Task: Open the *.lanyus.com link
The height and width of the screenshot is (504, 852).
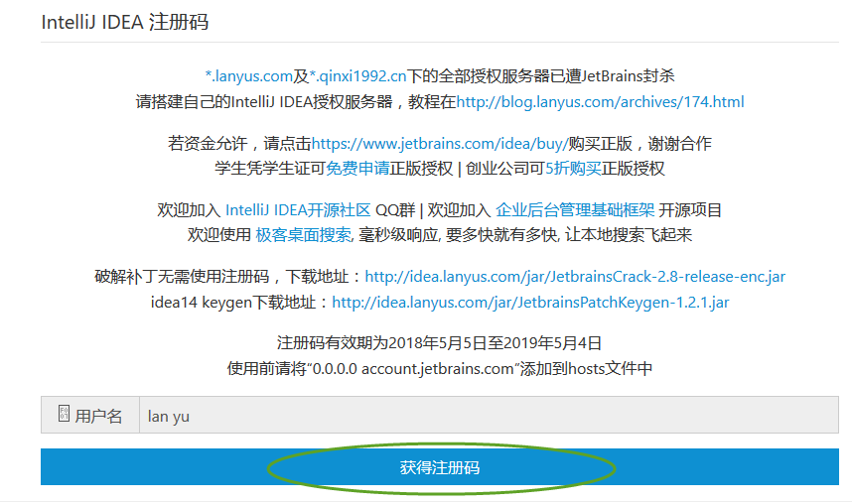Action: [249, 76]
